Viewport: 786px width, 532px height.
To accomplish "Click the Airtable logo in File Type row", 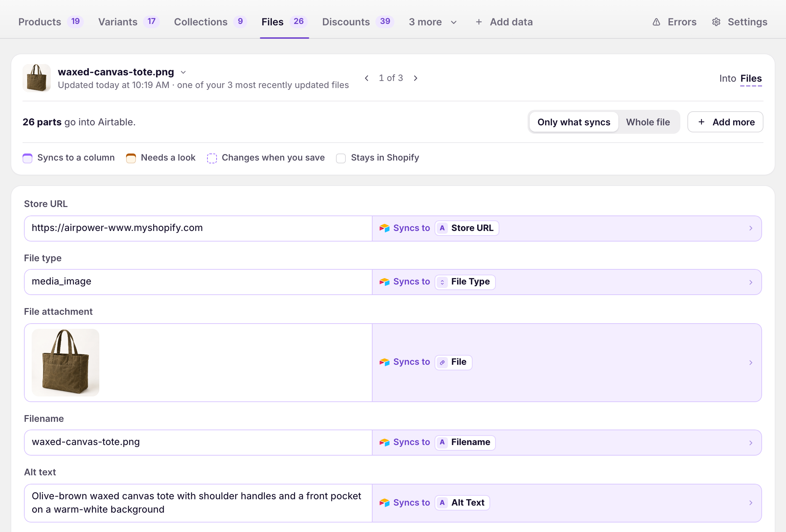I will [384, 282].
